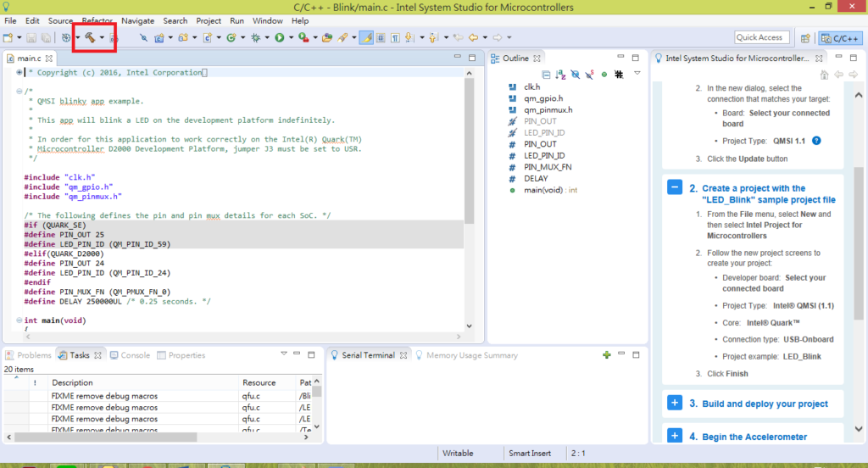The image size is (868, 468).
Task: Open the Project menu
Action: (x=209, y=20)
